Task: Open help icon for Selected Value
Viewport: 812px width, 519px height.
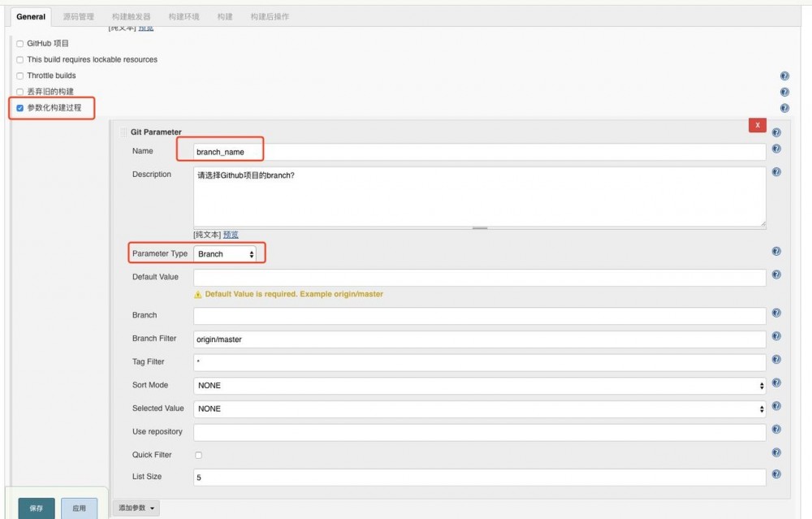Action: point(776,406)
